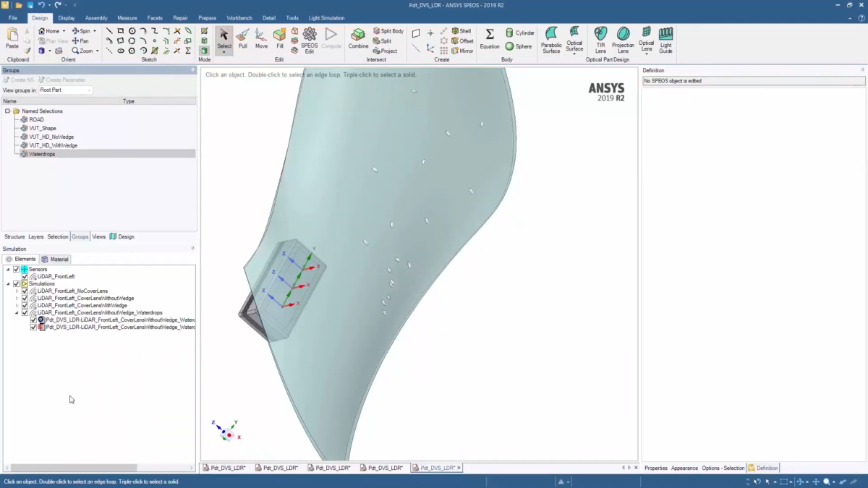Click the Create NS button
This screenshot has width=868, height=488.
pos(19,80)
